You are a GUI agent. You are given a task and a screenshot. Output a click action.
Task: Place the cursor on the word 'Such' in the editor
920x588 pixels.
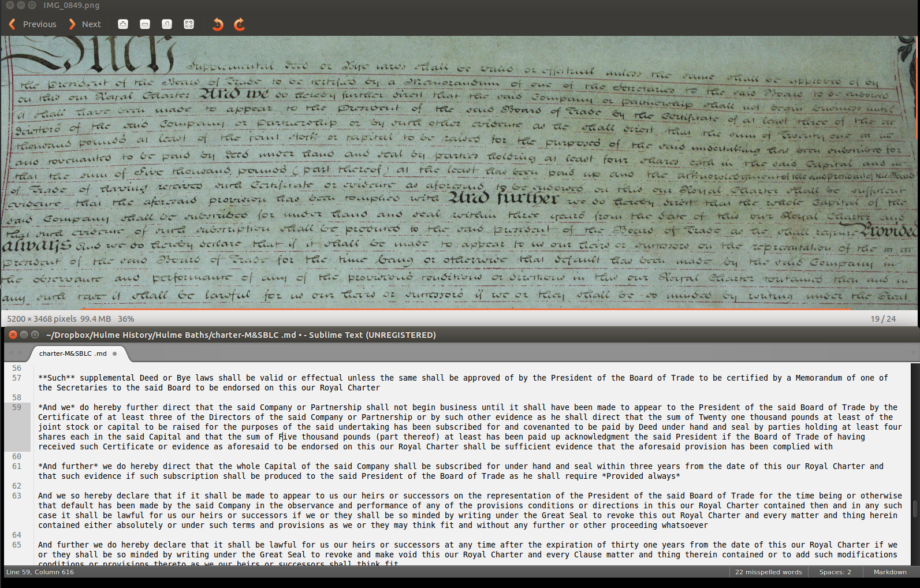click(57, 378)
